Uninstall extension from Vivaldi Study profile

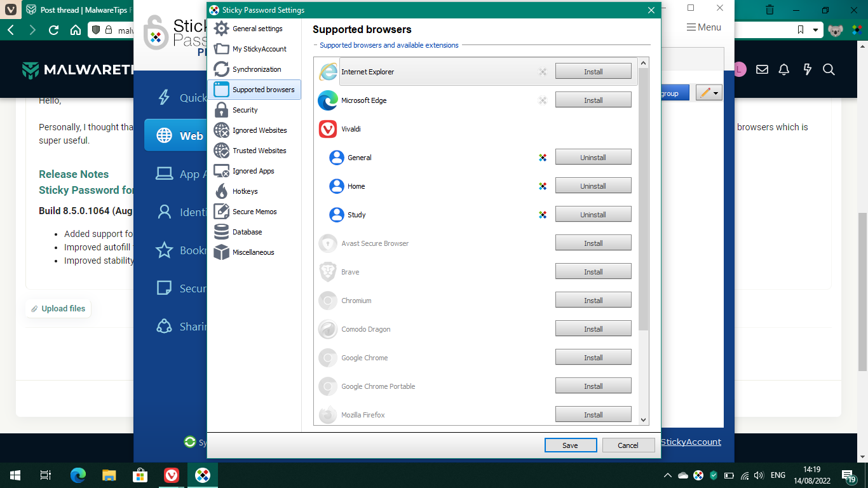click(x=593, y=215)
